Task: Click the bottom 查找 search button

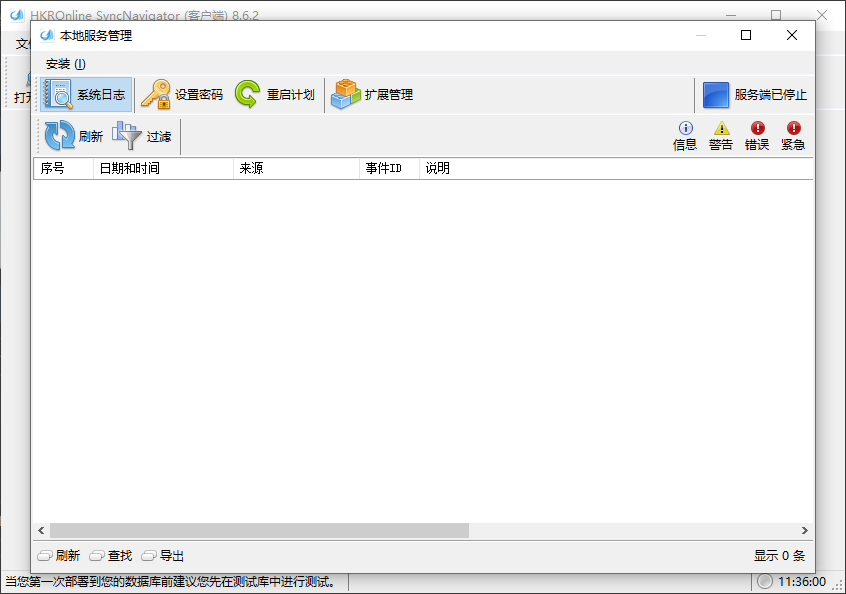Action: (x=111, y=556)
